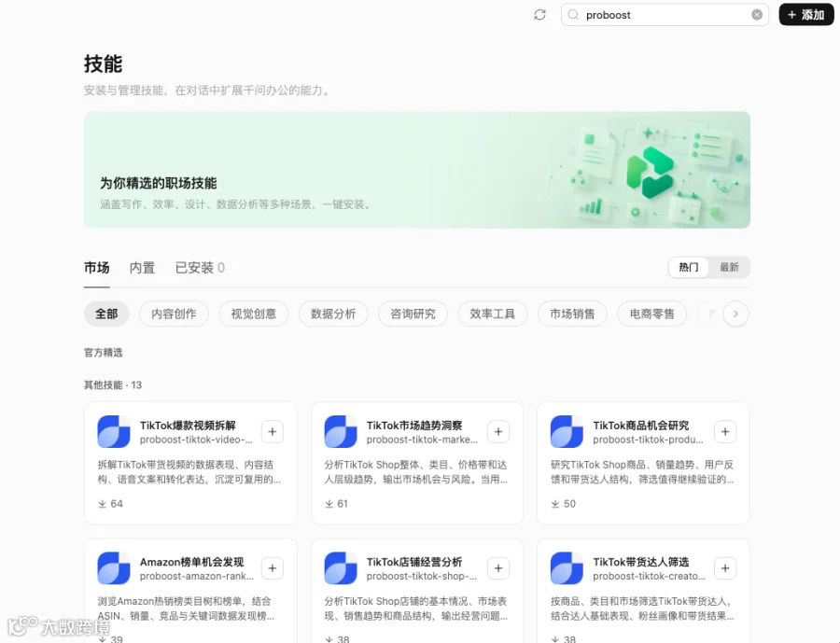Viewport: 840px width, 643px height.
Task: Click the TikTok店铺经营分析 description text
Action: (415, 608)
